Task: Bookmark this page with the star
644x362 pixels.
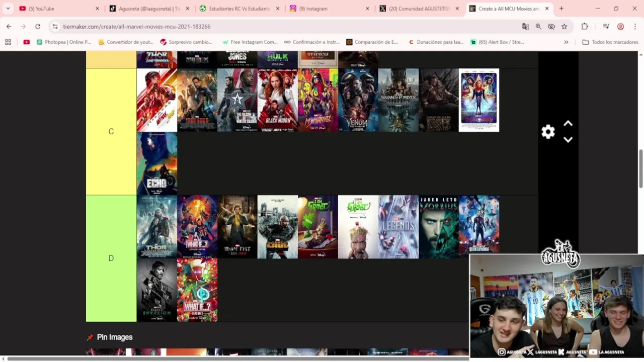Action: 565,27
